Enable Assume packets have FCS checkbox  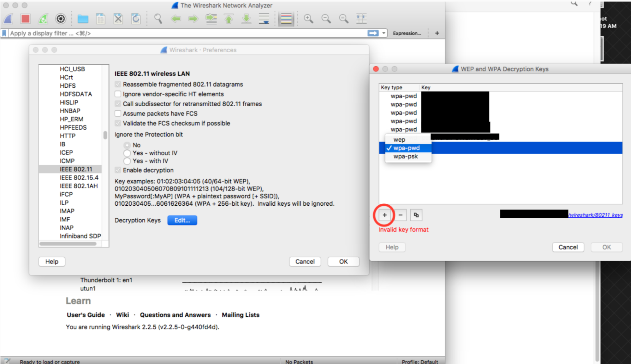(x=118, y=114)
